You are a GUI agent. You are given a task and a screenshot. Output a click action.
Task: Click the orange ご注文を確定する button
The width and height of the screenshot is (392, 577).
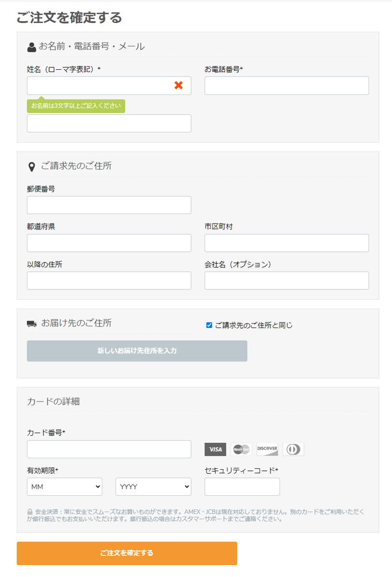click(127, 553)
